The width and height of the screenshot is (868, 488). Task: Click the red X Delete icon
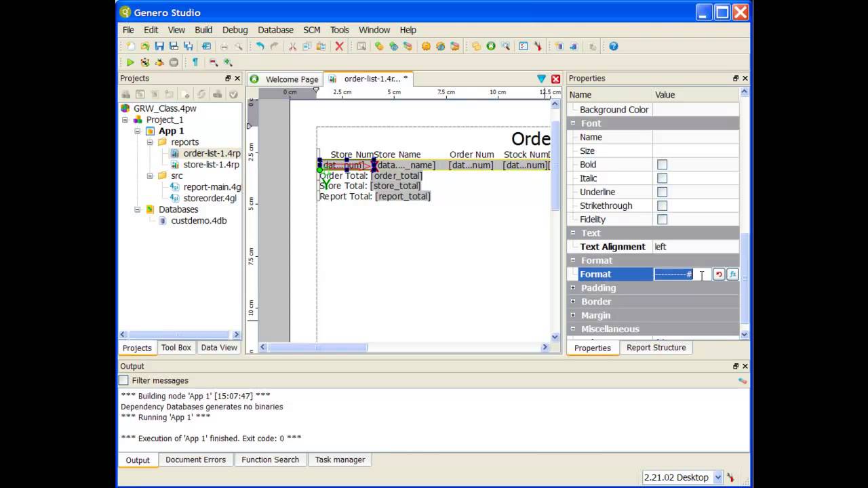339,46
